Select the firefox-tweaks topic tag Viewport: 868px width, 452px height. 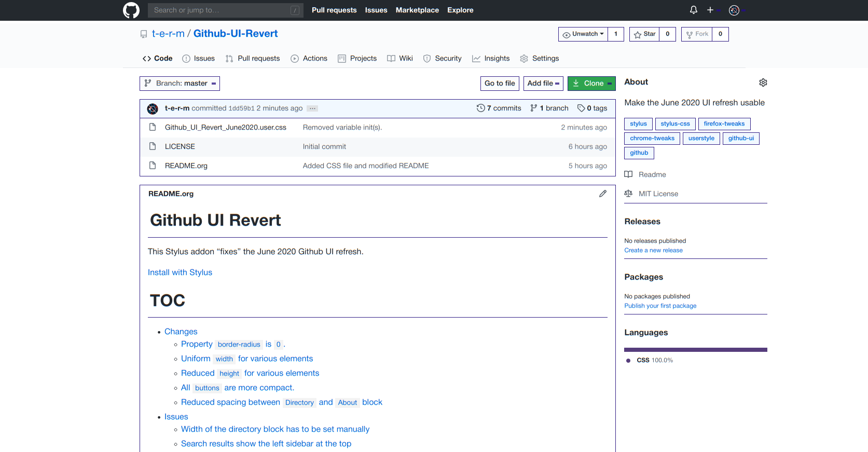(x=724, y=124)
